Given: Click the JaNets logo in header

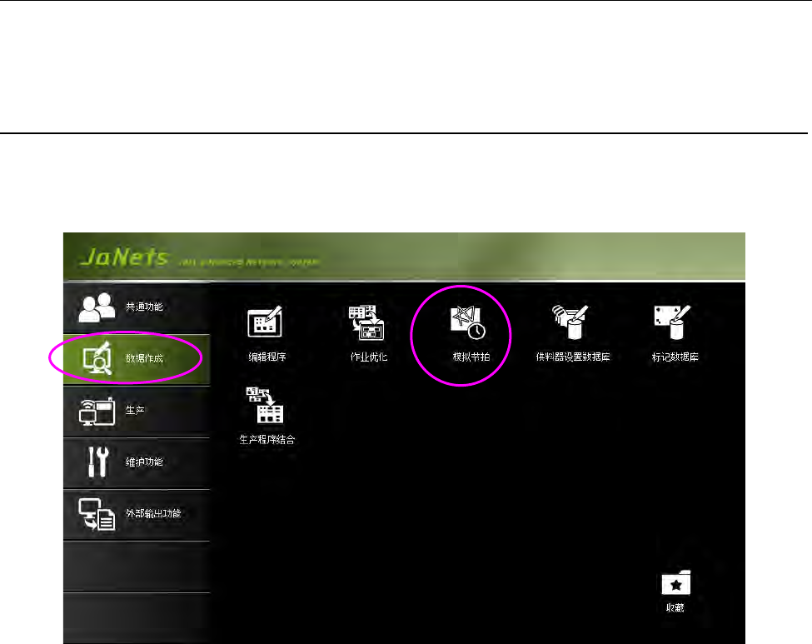Looking at the screenshot, I should (125, 257).
